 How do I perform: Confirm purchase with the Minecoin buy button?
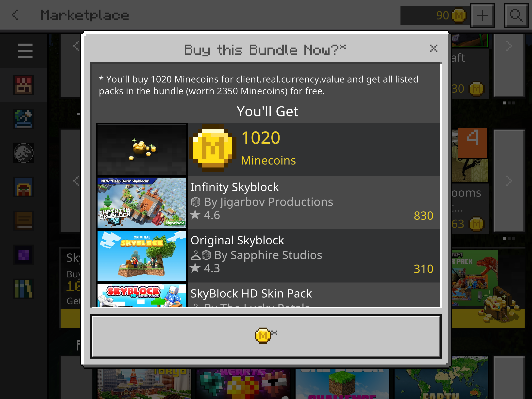[x=266, y=336]
